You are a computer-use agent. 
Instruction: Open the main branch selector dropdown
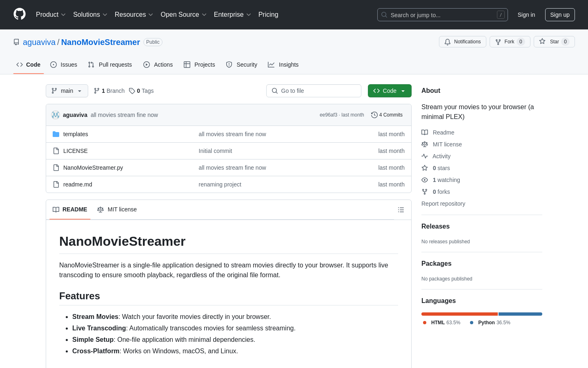pos(67,91)
